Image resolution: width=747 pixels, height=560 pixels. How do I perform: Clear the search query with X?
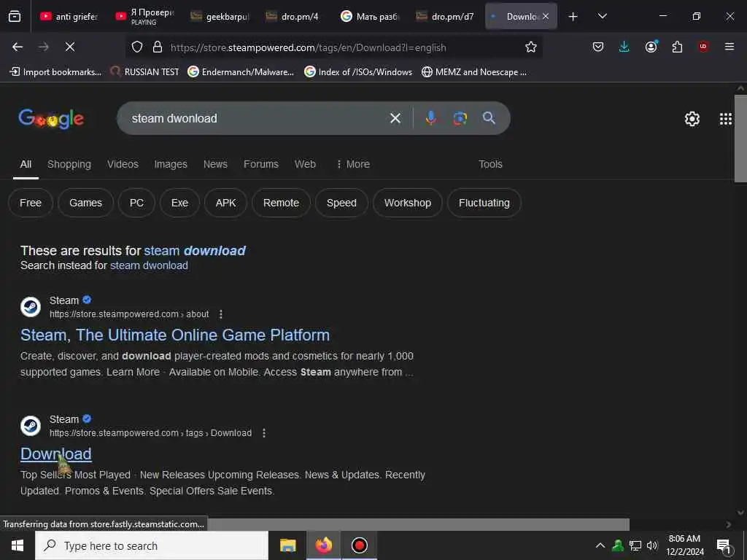click(395, 118)
